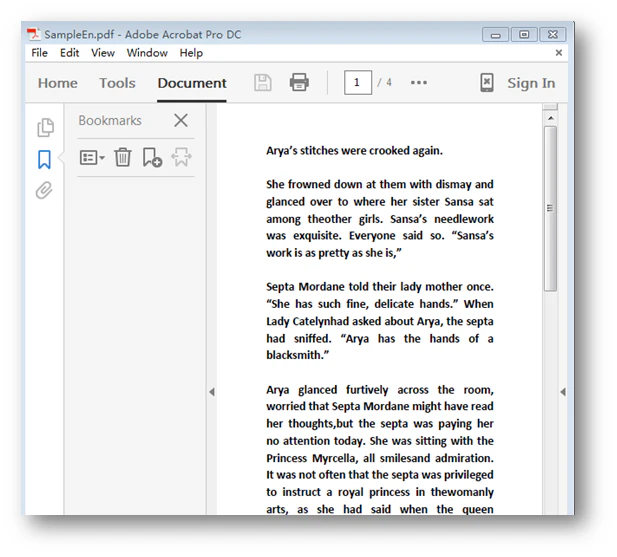This screenshot has width=617, height=557.
Task: Maximize the Acrobat window
Action: (x=524, y=35)
